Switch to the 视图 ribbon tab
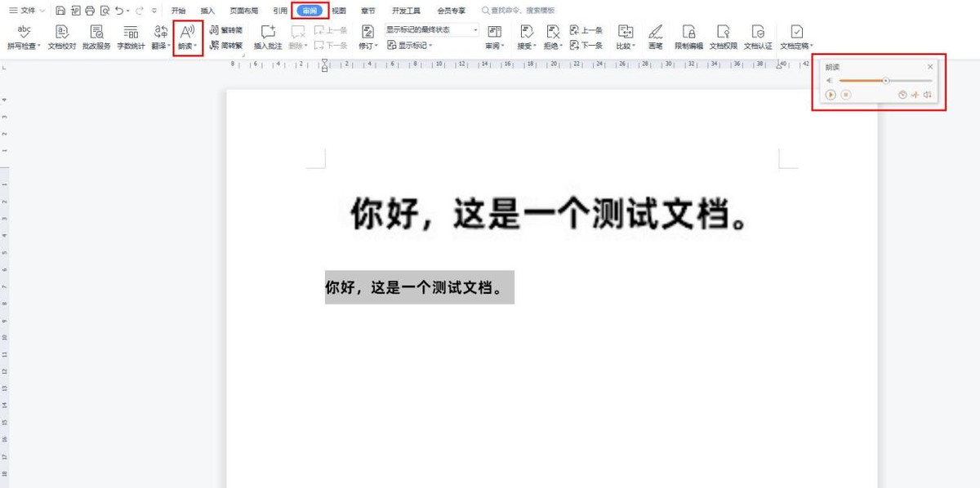The width and height of the screenshot is (980, 488). (337, 10)
